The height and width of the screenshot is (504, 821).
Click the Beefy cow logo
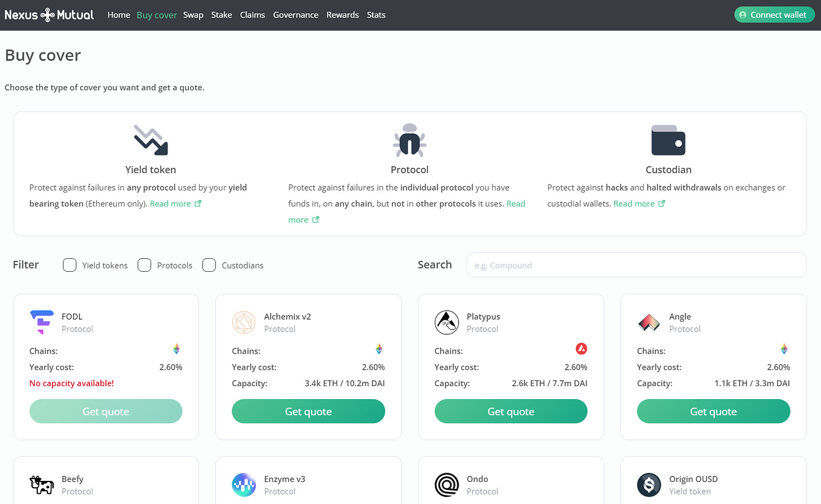pyautogui.click(x=42, y=485)
